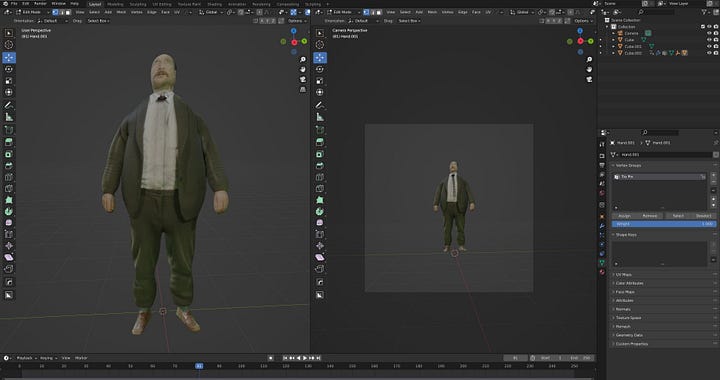Select the Loop Cut tool in left viewport
Viewport: 720px width, 380px height.
pos(9,177)
